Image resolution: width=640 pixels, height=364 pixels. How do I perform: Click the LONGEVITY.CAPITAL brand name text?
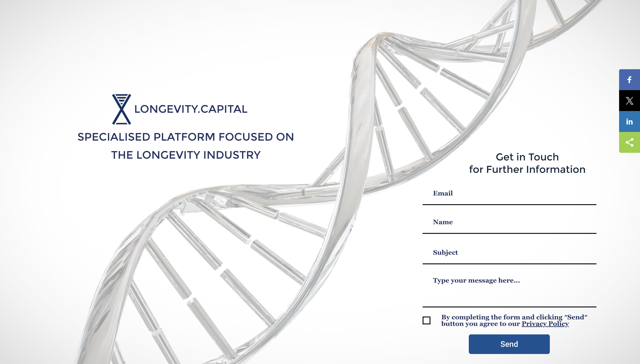click(x=191, y=109)
